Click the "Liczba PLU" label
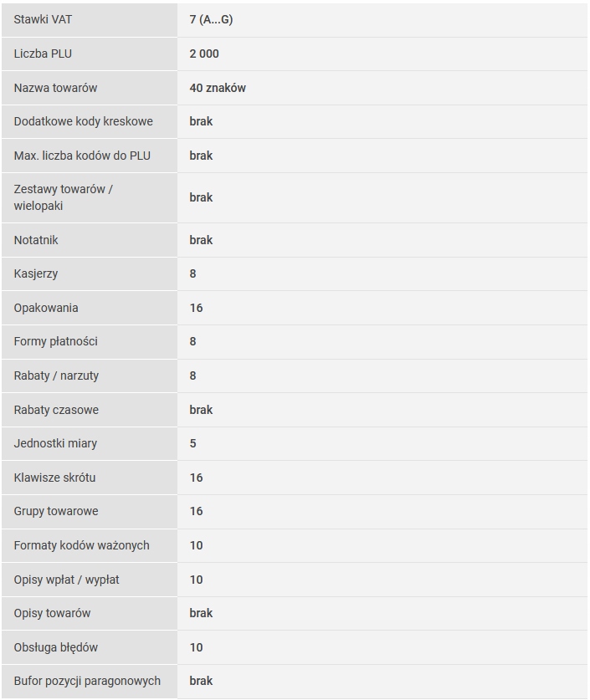 tap(43, 54)
